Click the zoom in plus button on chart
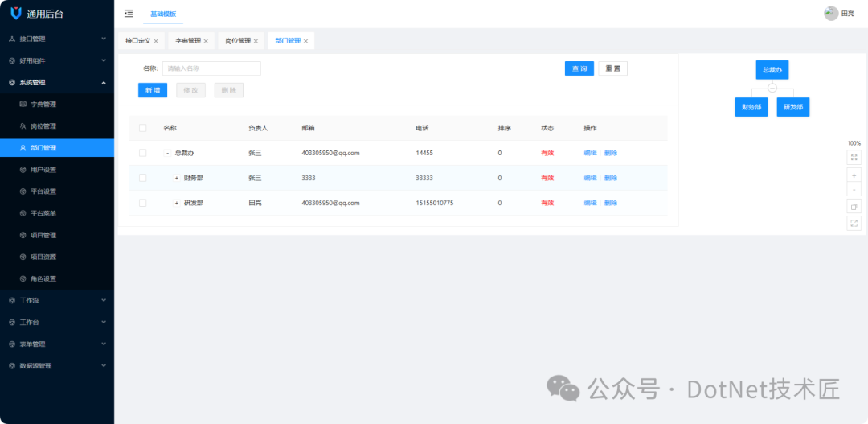Image resolution: width=868 pixels, height=424 pixels. coord(854,175)
